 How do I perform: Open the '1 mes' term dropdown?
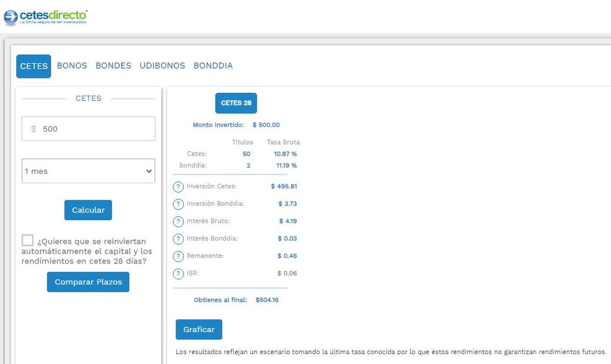89,171
